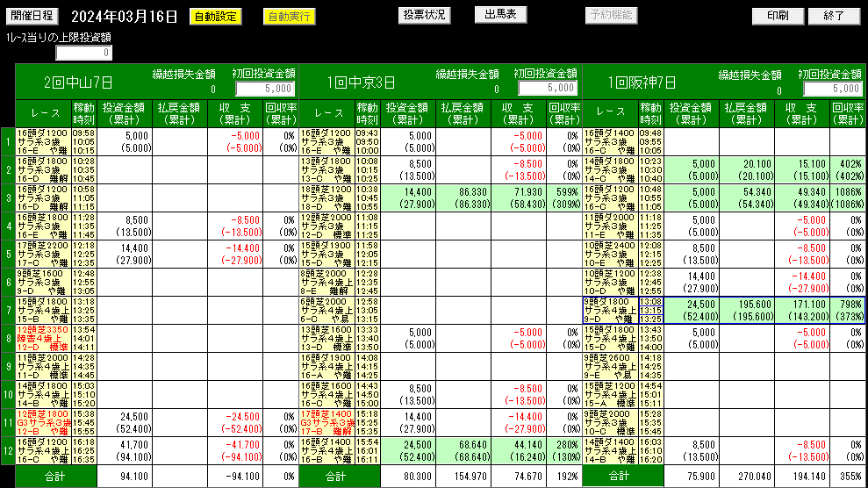Open the 出馬表 race card
The image size is (868, 488).
tap(500, 15)
